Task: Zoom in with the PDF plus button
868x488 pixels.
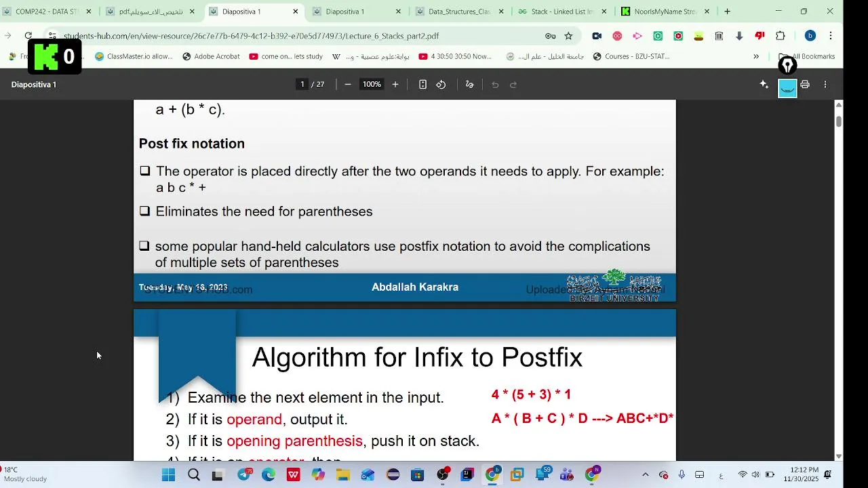Action: [395, 84]
